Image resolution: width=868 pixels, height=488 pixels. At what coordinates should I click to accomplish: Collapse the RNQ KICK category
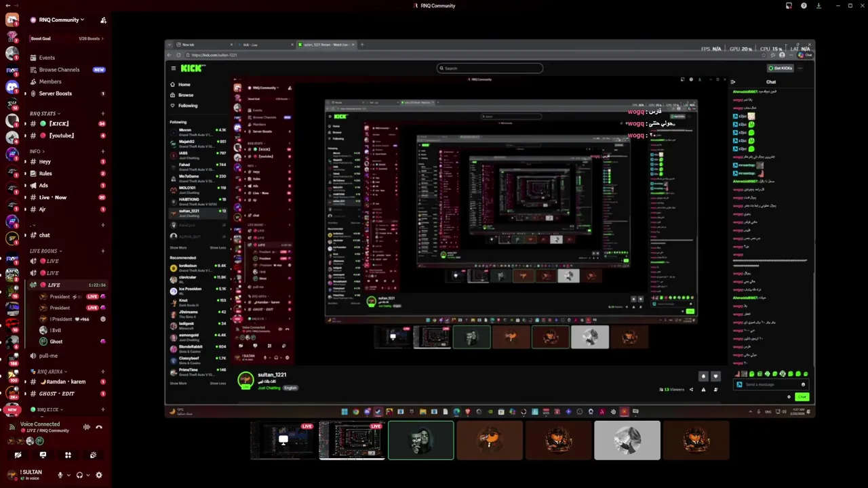tap(47, 410)
